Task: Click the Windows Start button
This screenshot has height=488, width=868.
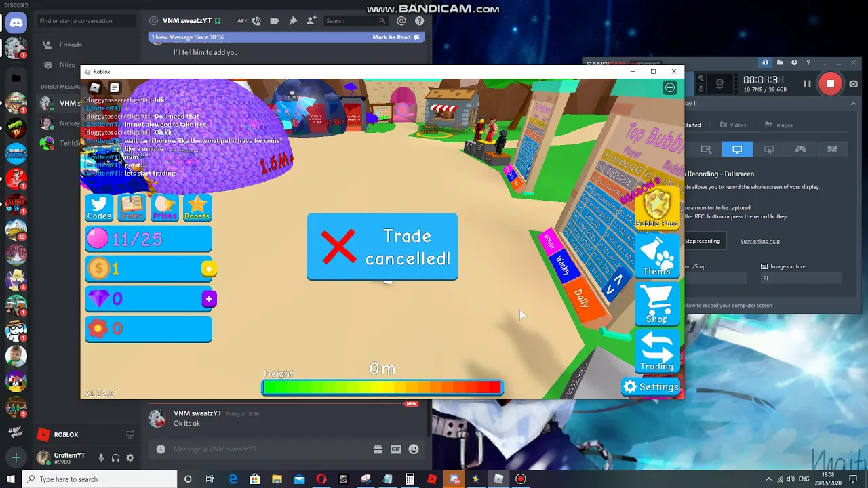Action: click(10, 479)
